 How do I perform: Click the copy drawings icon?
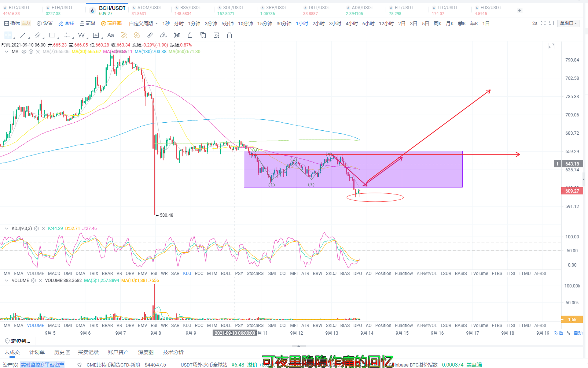(203, 35)
